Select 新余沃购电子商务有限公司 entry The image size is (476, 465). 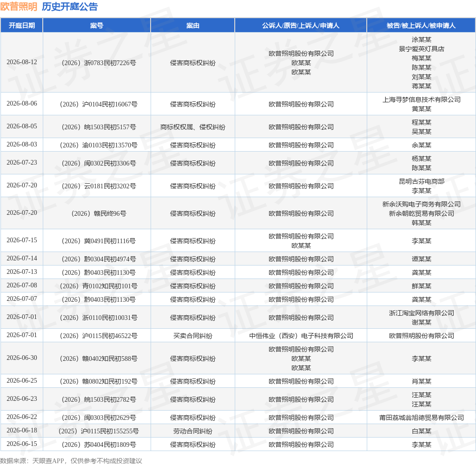click(421, 204)
